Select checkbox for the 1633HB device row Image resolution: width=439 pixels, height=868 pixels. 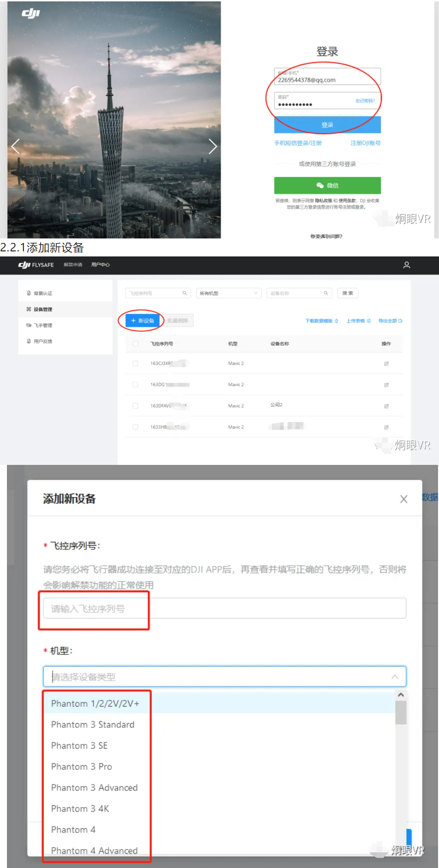(x=135, y=427)
